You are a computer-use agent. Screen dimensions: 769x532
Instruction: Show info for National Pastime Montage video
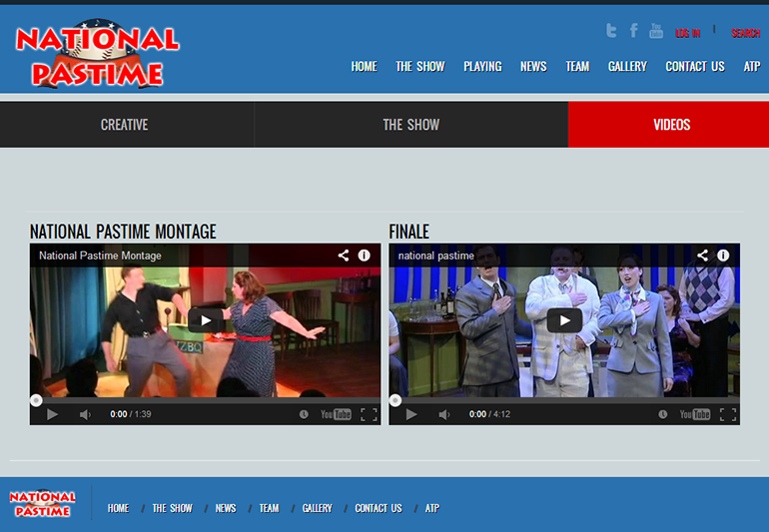[364, 256]
